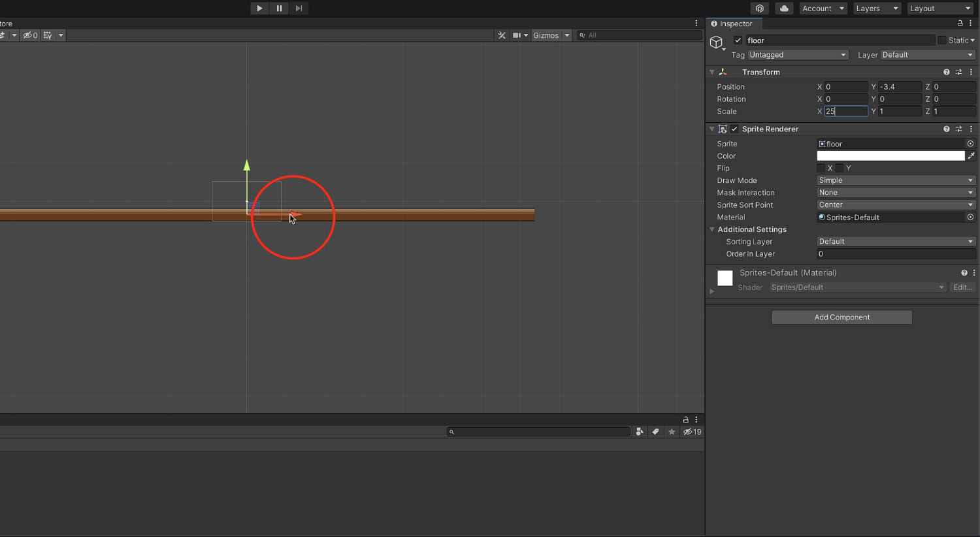The image size is (980, 537).
Task: Select the GameObject cube icon picker
Action: coord(717,42)
